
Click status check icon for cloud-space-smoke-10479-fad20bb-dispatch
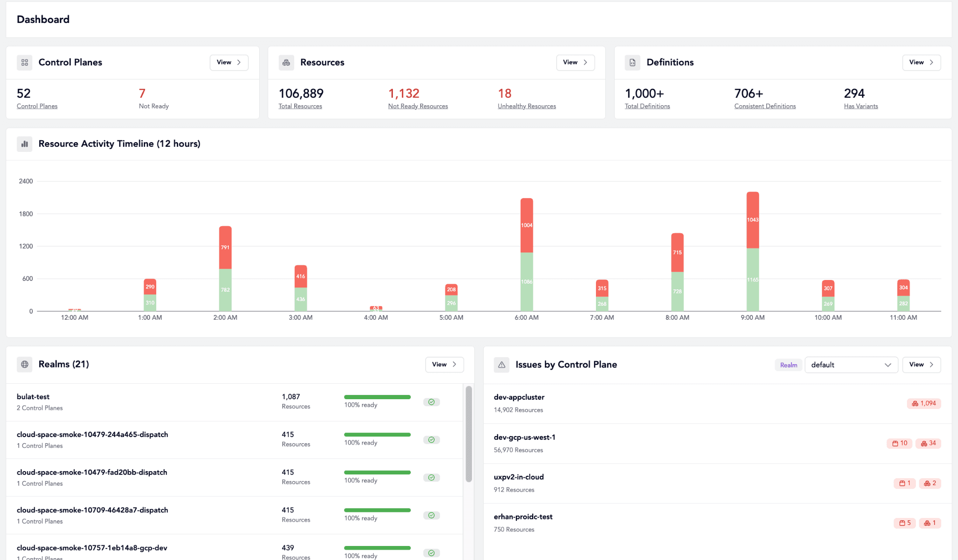click(431, 478)
